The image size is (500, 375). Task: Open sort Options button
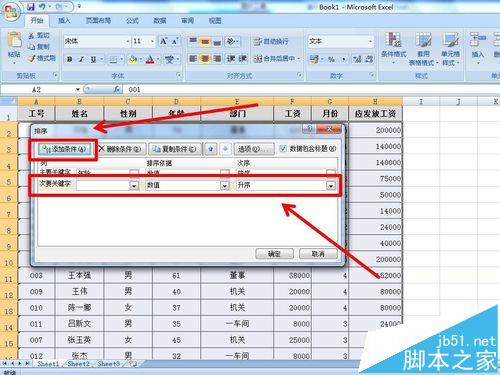coord(254,149)
